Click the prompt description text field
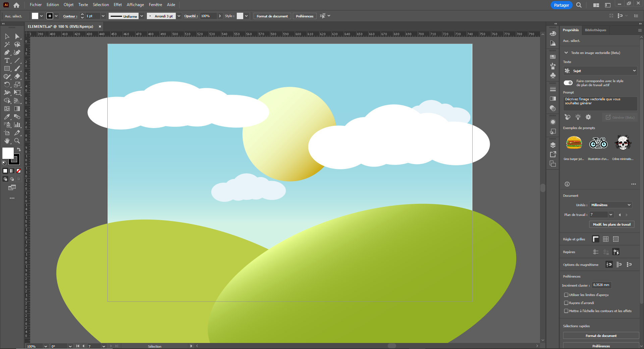Image resolution: width=644 pixels, height=349 pixels. pyautogui.click(x=600, y=104)
